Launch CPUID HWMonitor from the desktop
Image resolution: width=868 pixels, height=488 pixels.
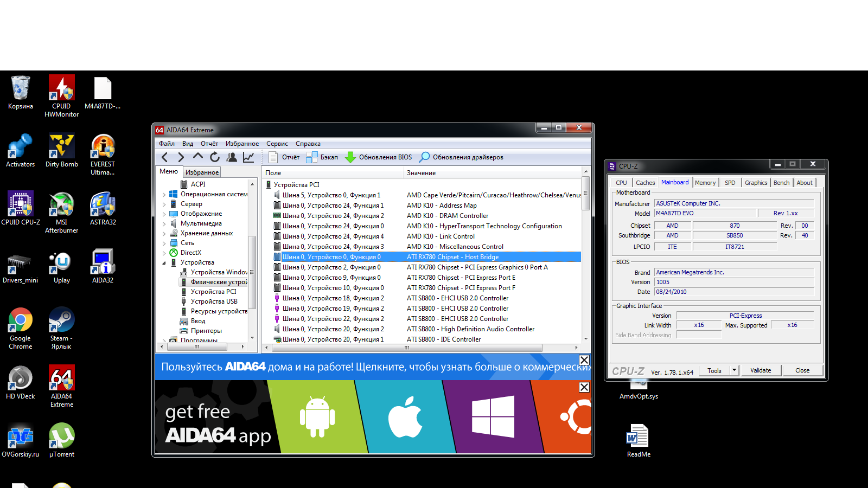(x=62, y=97)
